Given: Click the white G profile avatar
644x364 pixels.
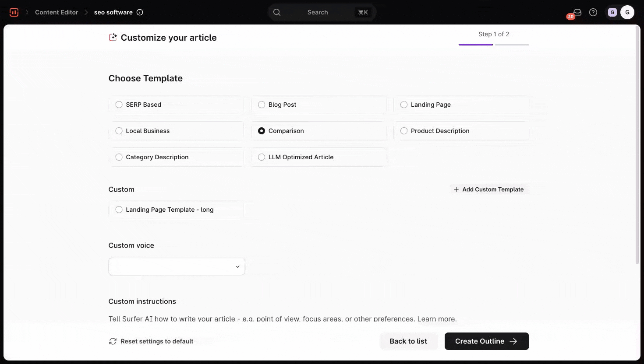Looking at the screenshot, I should point(627,12).
